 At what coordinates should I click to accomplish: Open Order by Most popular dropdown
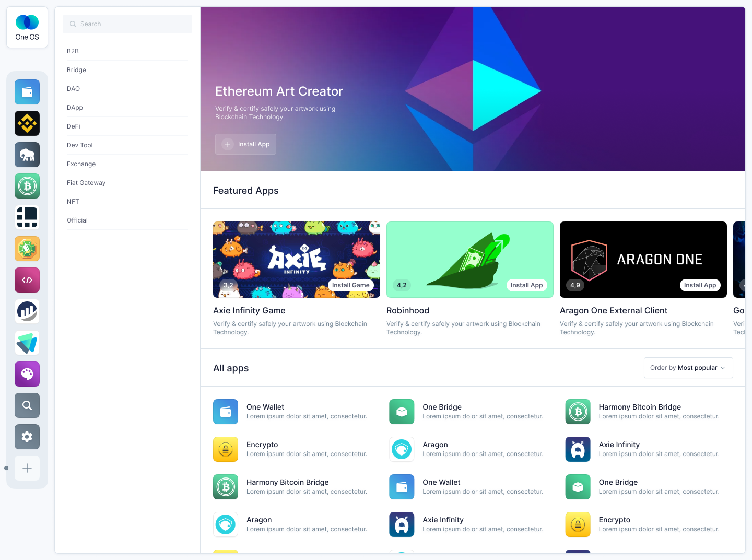[688, 368]
